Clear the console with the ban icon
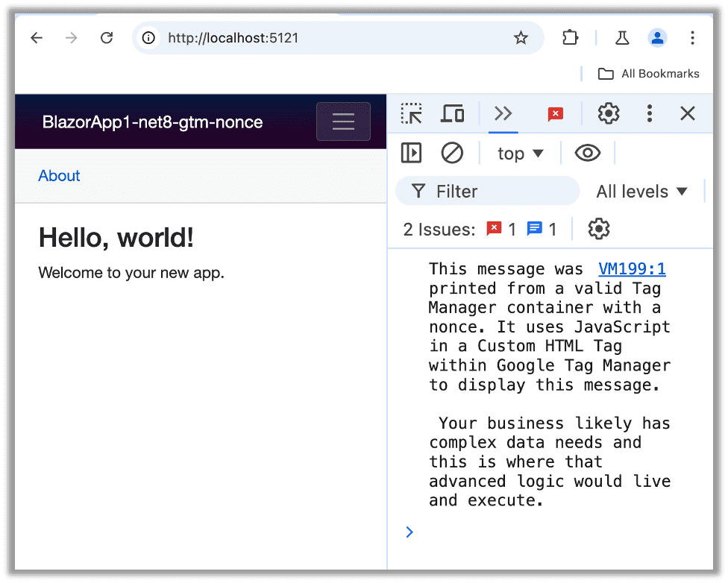 (452, 153)
